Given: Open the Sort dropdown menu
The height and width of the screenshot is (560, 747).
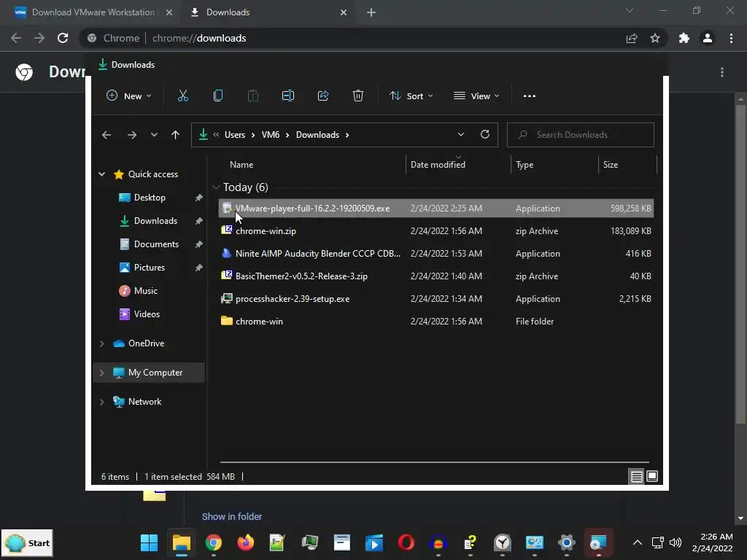Looking at the screenshot, I should (x=411, y=96).
